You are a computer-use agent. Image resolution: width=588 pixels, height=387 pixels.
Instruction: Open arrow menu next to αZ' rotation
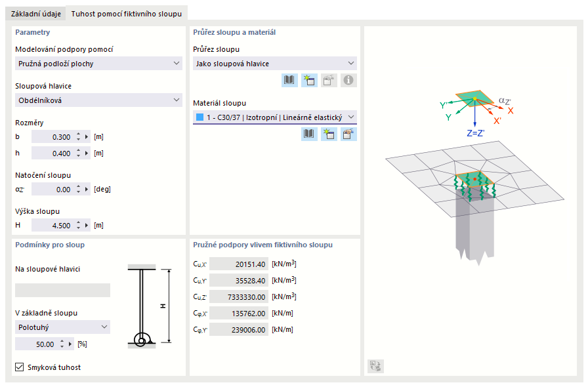point(87,190)
